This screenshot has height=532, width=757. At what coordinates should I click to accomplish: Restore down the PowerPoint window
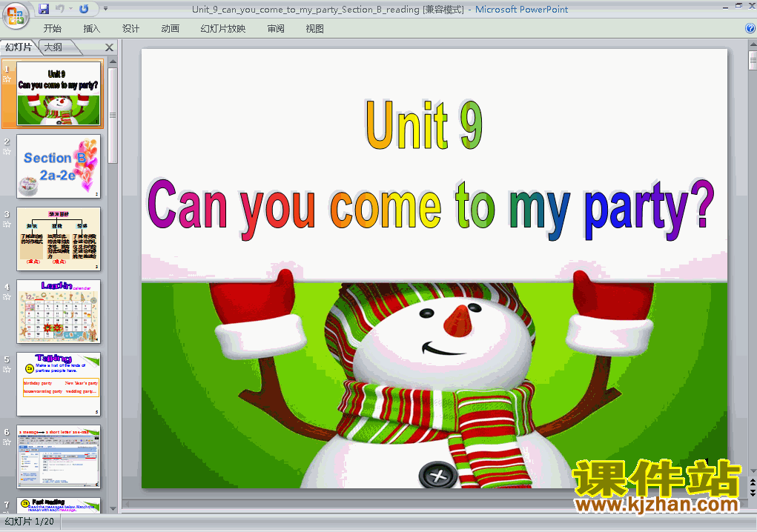pyautogui.click(x=738, y=6)
